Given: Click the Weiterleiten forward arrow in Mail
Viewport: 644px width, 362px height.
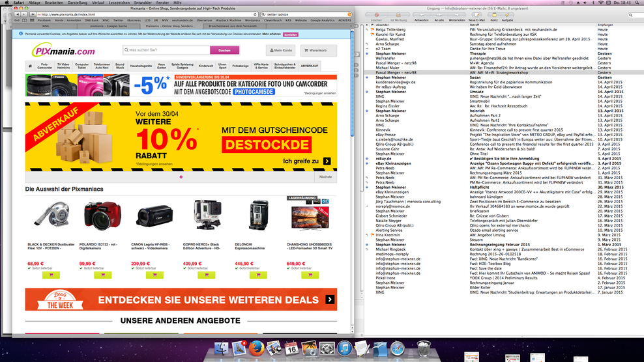Looking at the screenshot, I should pos(456,15).
